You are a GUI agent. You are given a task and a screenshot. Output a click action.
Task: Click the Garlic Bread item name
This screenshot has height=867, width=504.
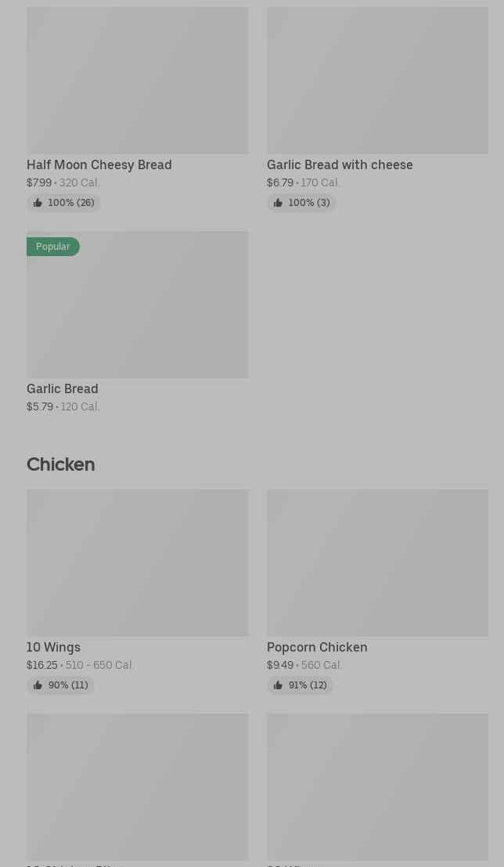click(x=62, y=388)
